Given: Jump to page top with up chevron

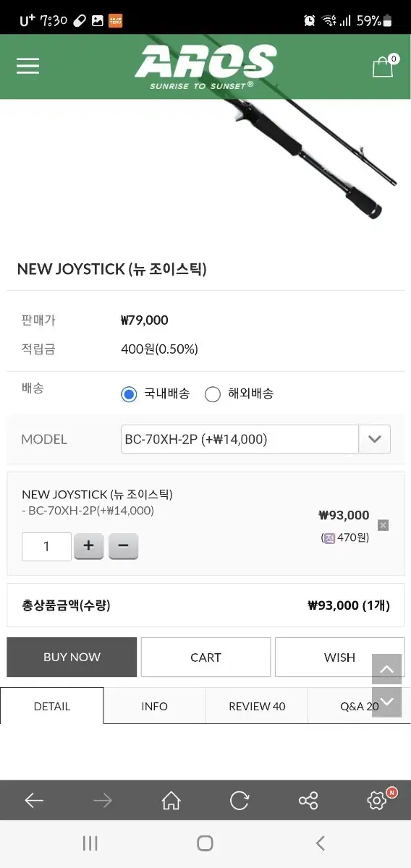Looking at the screenshot, I should click(x=386, y=670).
